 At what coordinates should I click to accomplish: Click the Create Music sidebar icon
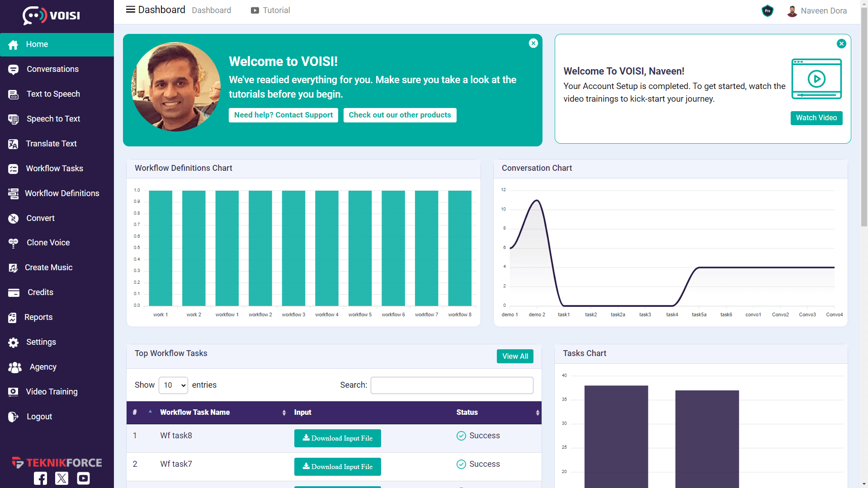[x=14, y=268]
